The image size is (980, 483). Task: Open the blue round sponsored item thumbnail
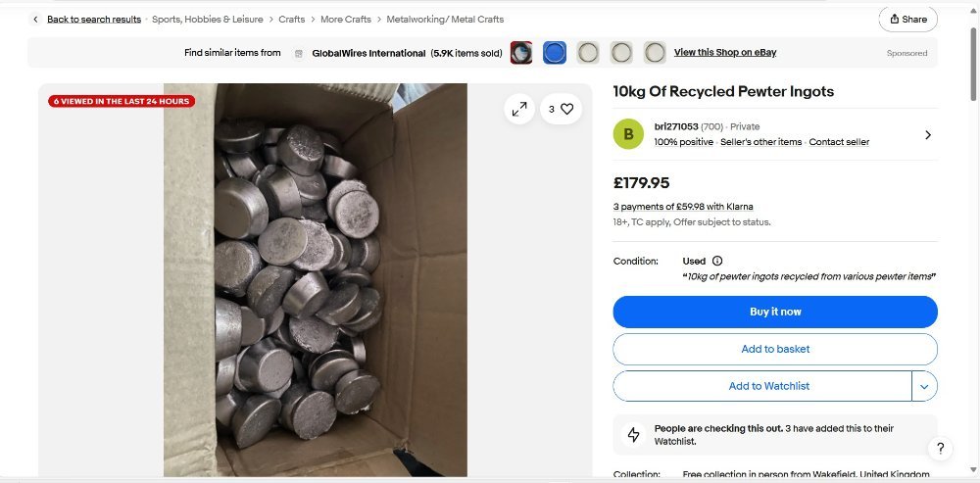pyautogui.click(x=555, y=53)
